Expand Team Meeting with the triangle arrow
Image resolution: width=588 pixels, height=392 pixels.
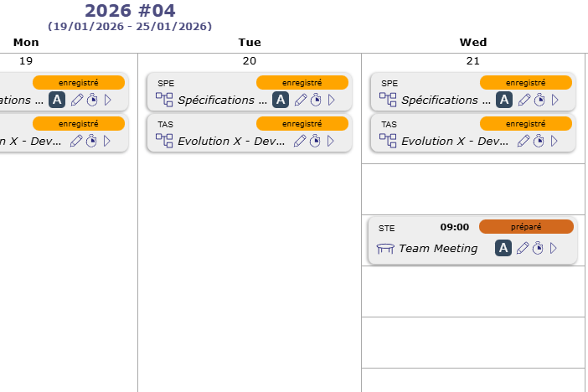[x=554, y=248]
